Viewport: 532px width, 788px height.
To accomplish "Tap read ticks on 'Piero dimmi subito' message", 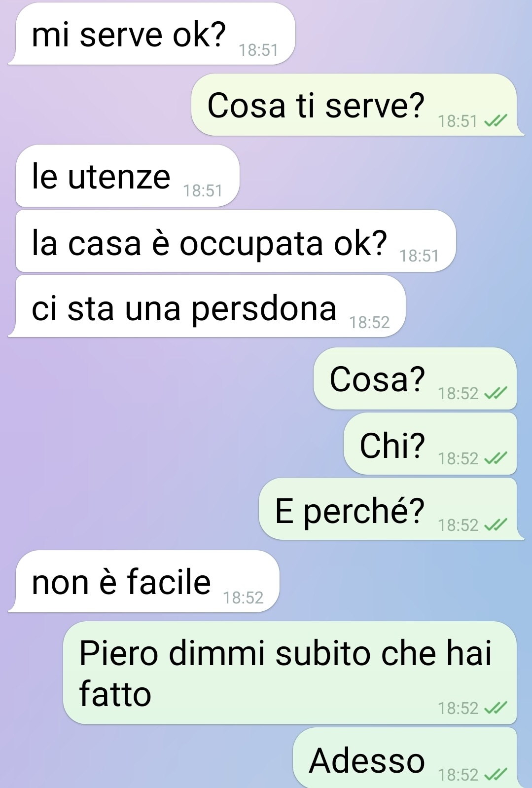I will click(496, 708).
